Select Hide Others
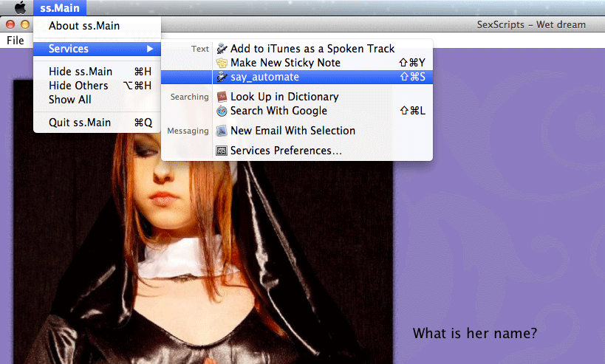605x364 pixels. [78, 86]
